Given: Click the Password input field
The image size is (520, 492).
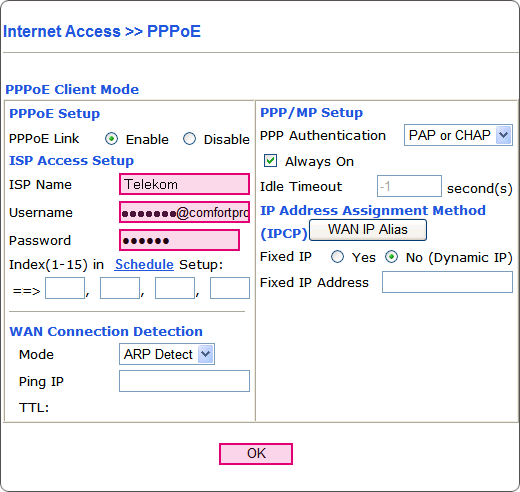Looking at the screenshot, I should (179, 240).
